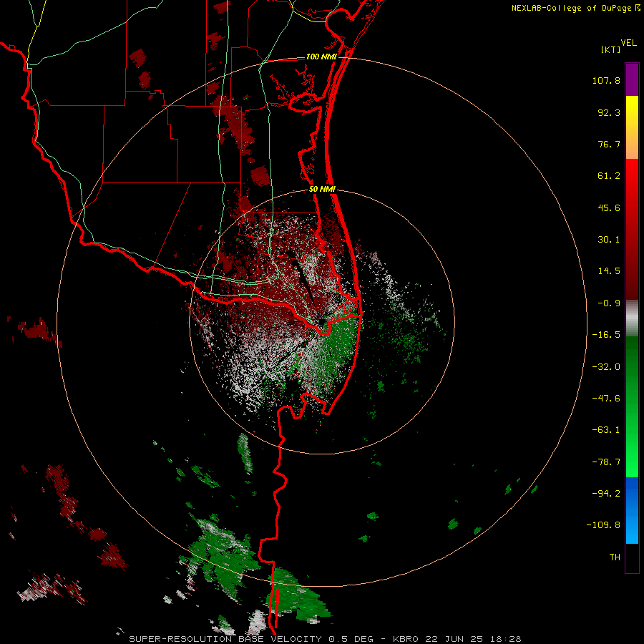Click the [KT] units label
Screen dimensions: 644x644
click(611, 49)
